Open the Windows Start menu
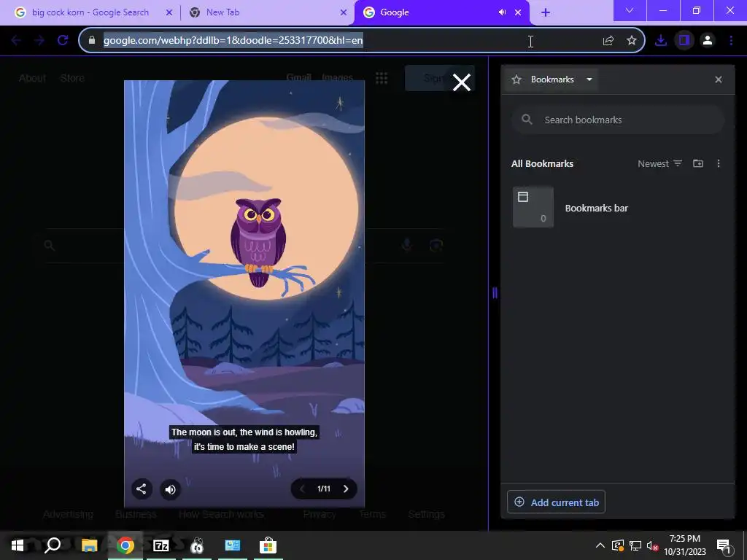Screen dimensions: 747x560 18,545
